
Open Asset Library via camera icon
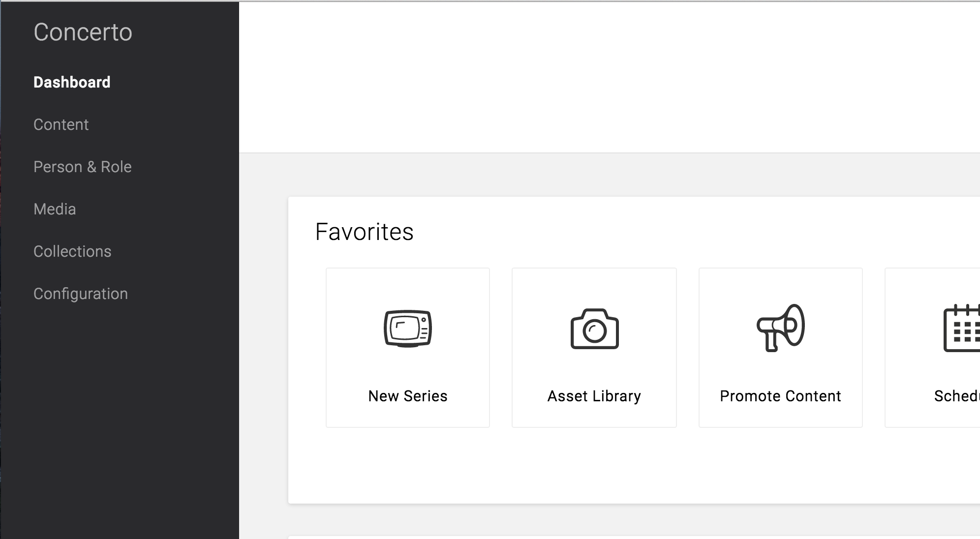(594, 329)
